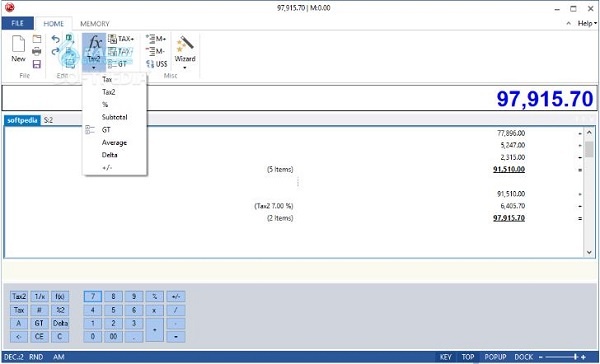
Task: Click the DEC:2 decimals indicator
Action: [14, 357]
